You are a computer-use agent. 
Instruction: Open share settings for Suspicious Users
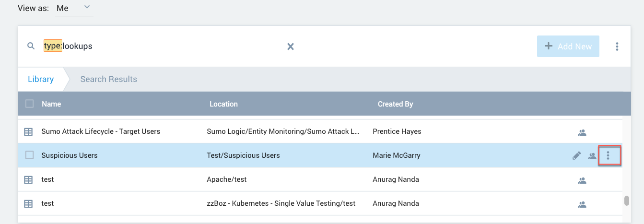click(x=592, y=156)
